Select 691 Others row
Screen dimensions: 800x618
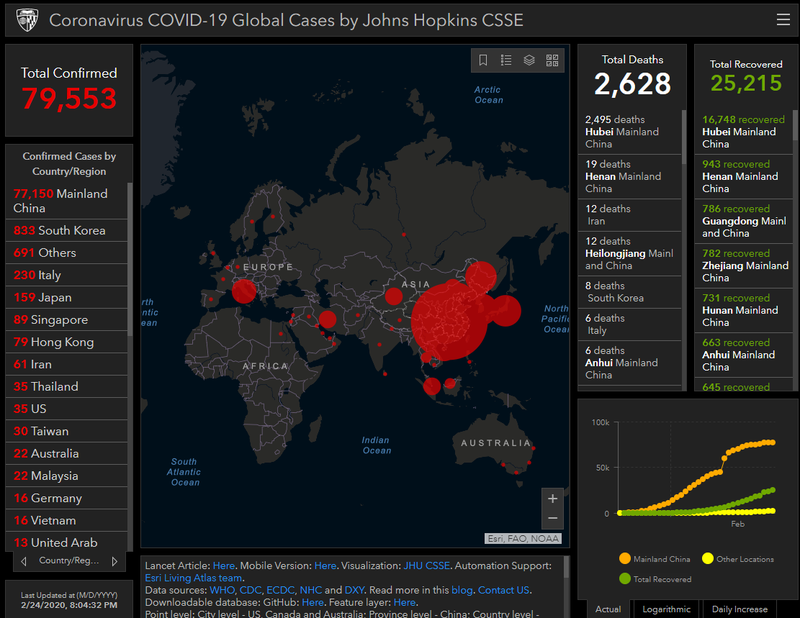(66, 253)
